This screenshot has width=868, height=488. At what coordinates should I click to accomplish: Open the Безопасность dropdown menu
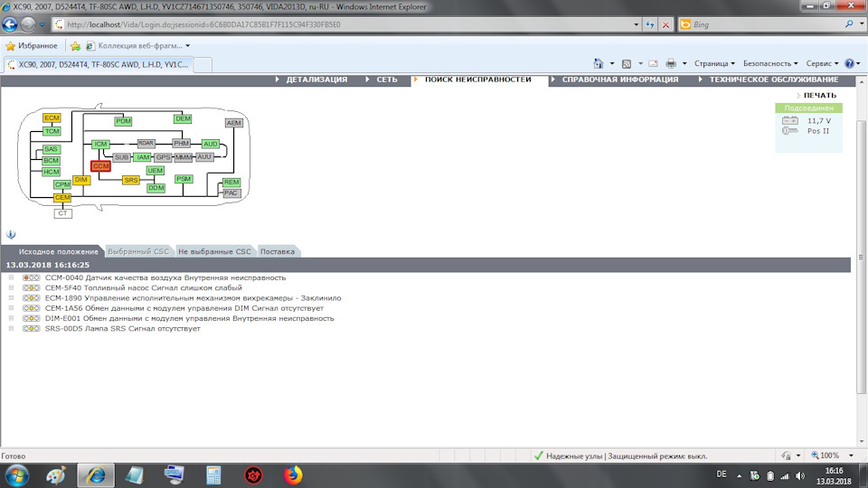(x=770, y=63)
